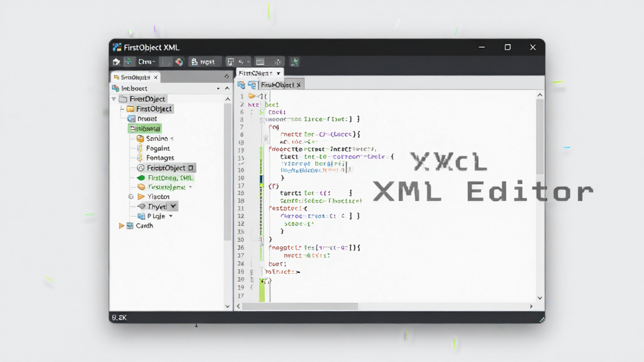
Task: Toggle the checkbox next to 'FeicatObject'
Action: [x=191, y=168]
